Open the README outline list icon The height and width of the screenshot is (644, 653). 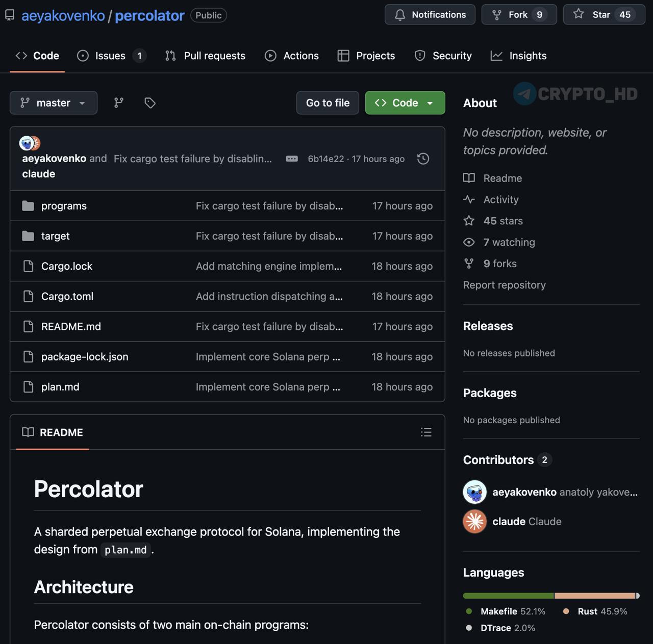click(426, 432)
